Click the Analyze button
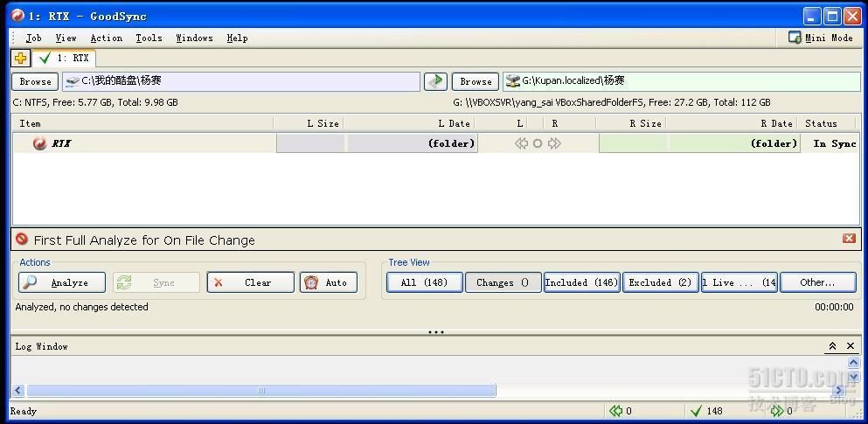The width and height of the screenshot is (868, 424). coord(62,282)
